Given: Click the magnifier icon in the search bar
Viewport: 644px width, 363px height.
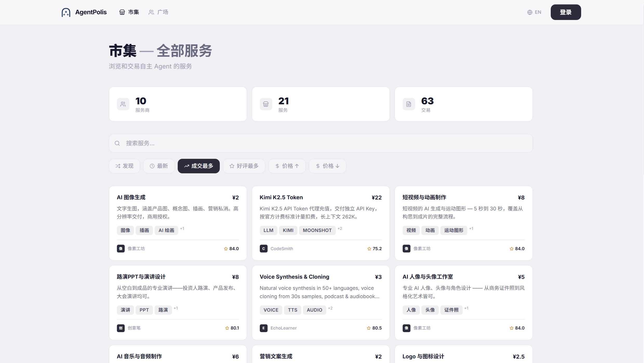Looking at the screenshot, I should click(117, 143).
